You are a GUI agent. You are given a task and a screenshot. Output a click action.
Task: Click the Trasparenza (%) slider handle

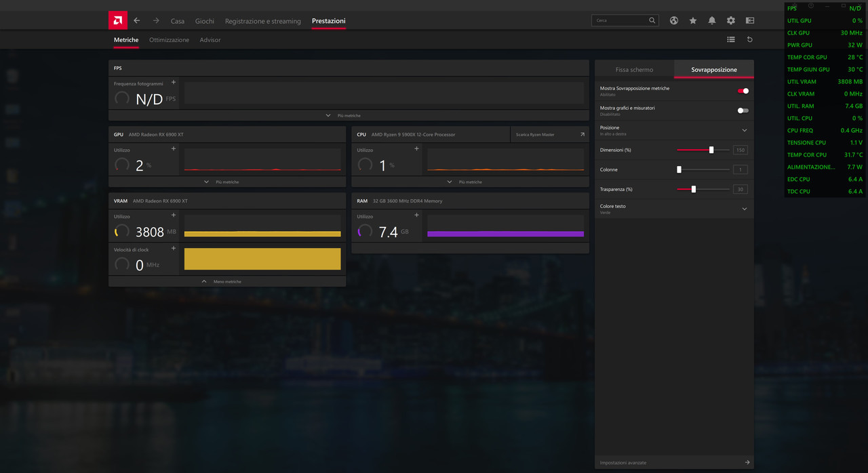click(x=693, y=189)
